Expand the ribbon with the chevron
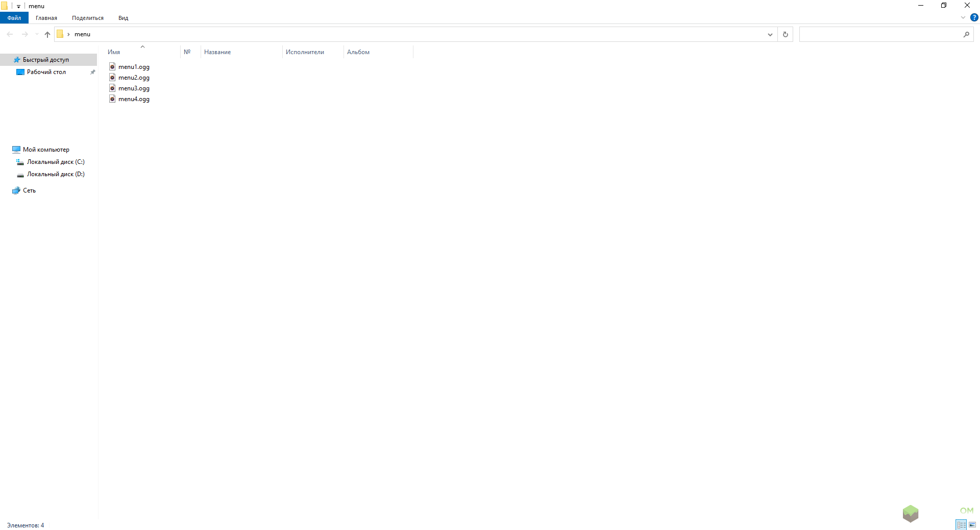 tap(963, 17)
